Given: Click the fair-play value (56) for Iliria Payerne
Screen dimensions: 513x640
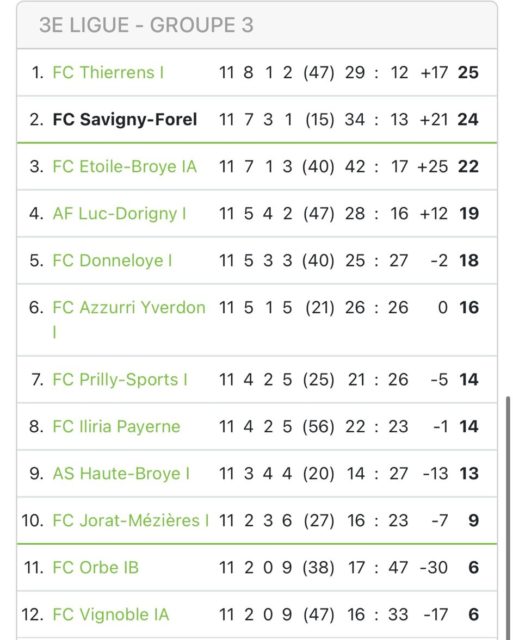Looking at the screenshot, I should click(318, 427).
